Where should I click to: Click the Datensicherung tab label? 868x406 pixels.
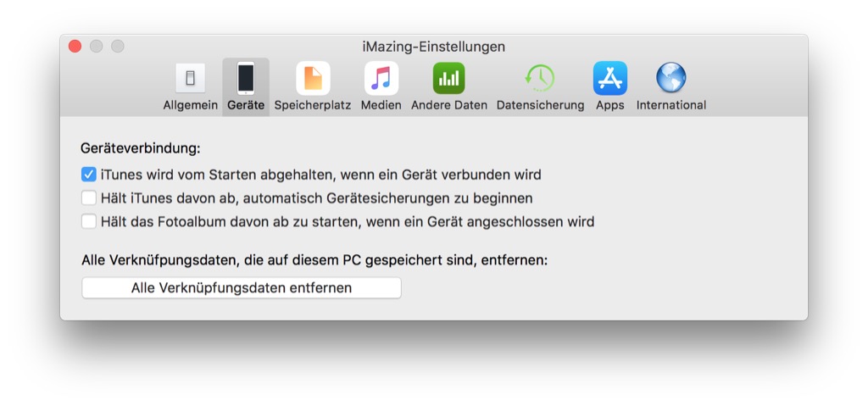pyautogui.click(x=540, y=105)
